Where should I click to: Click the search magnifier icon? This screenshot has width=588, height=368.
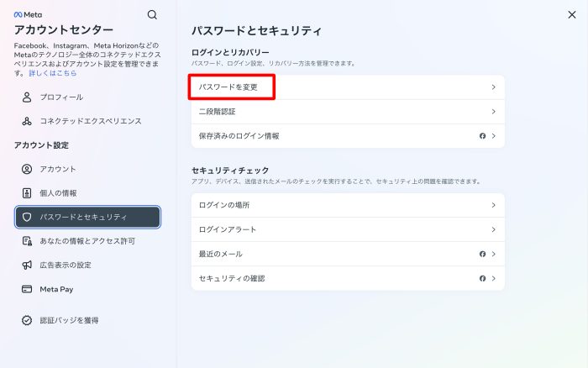click(x=152, y=14)
